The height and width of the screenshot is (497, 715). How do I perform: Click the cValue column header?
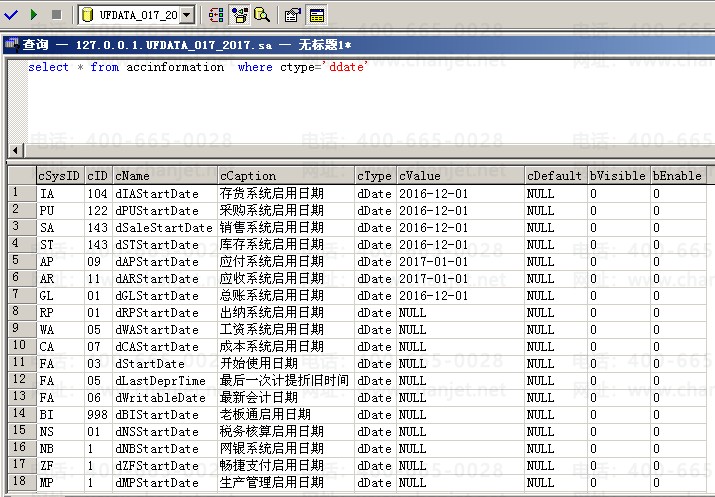(x=459, y=176)
